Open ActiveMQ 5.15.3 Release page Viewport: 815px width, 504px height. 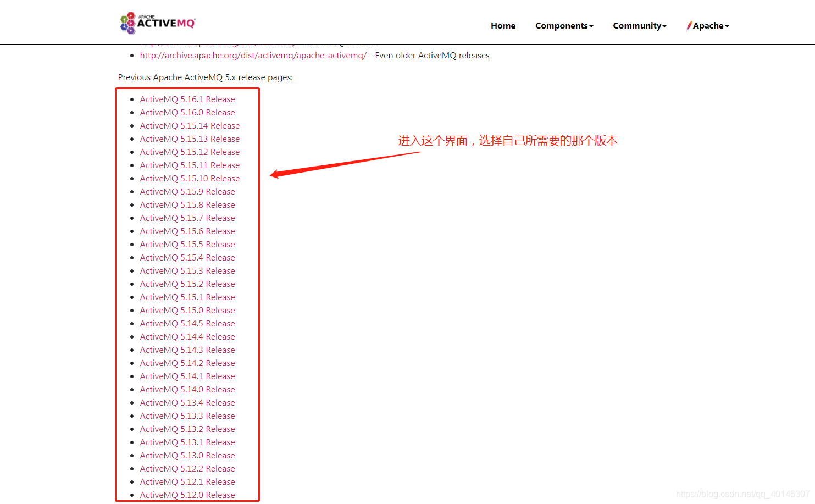tap(187, 271)
